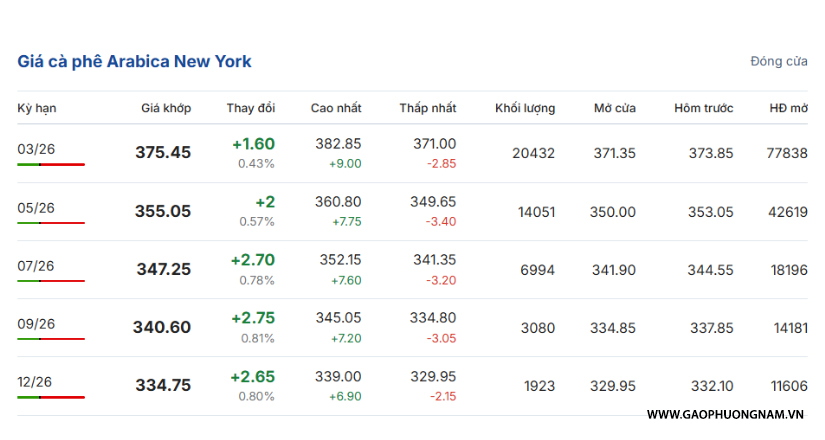Click the 'HĐ mở' column header
This screenshot has width=825, height=440.
click(x=788, y=108)
